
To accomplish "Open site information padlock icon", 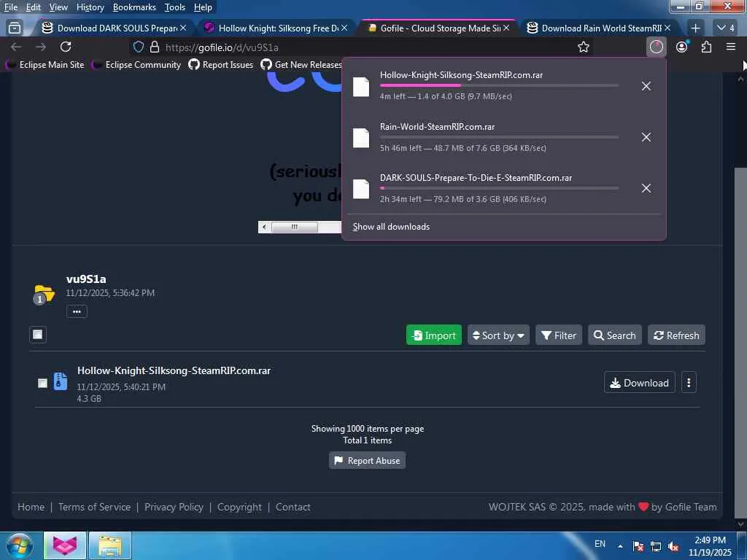I will tap(155, 47).
